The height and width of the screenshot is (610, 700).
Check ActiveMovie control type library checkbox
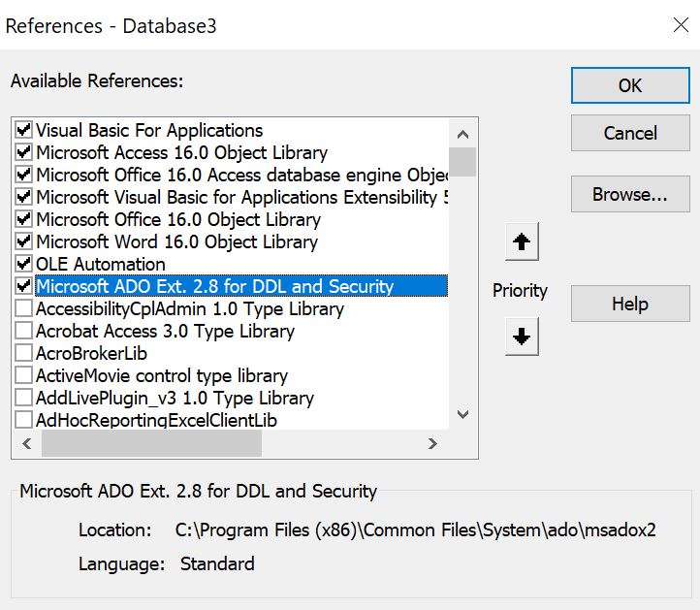(x=23, y=375)
